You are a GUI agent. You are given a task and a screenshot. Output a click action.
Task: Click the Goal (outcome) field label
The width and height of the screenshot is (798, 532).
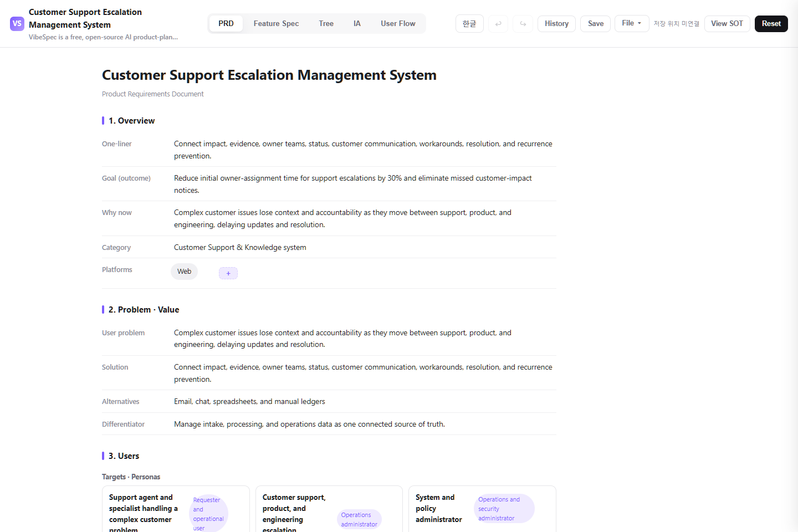point(126,178)
